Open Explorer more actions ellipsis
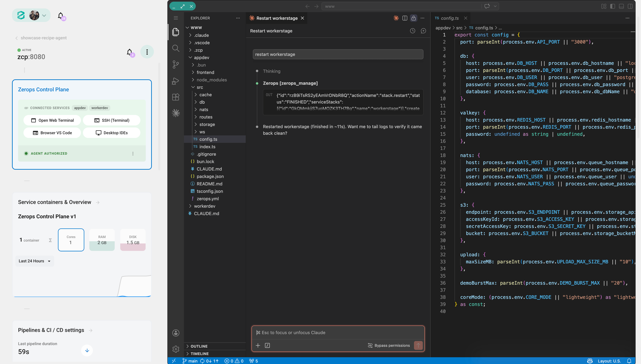 238,18
